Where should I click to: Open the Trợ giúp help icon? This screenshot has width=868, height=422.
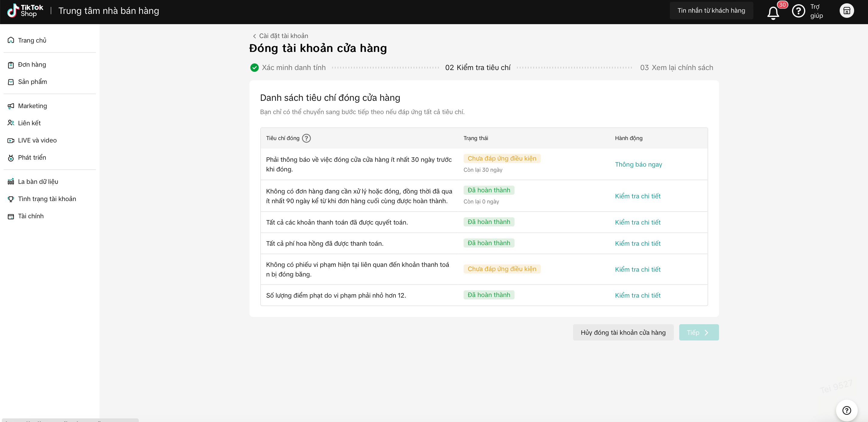pos(798,11)
